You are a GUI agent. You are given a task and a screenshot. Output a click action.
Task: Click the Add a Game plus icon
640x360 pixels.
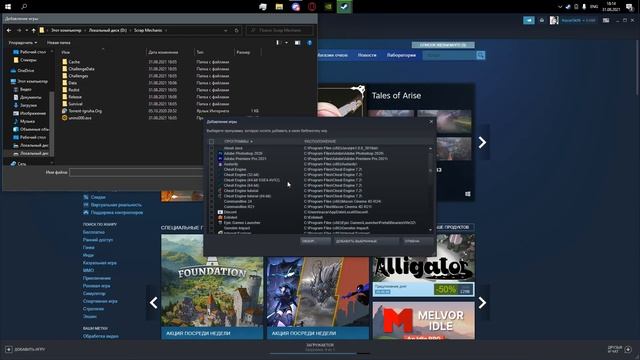coord(9,349)
